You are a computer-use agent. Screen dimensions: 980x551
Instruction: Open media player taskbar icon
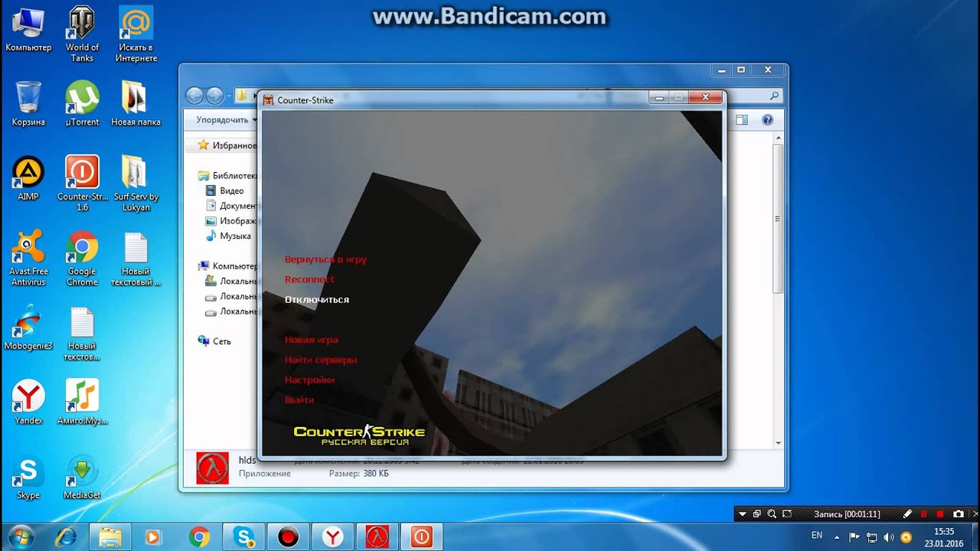tap(154, 537)
